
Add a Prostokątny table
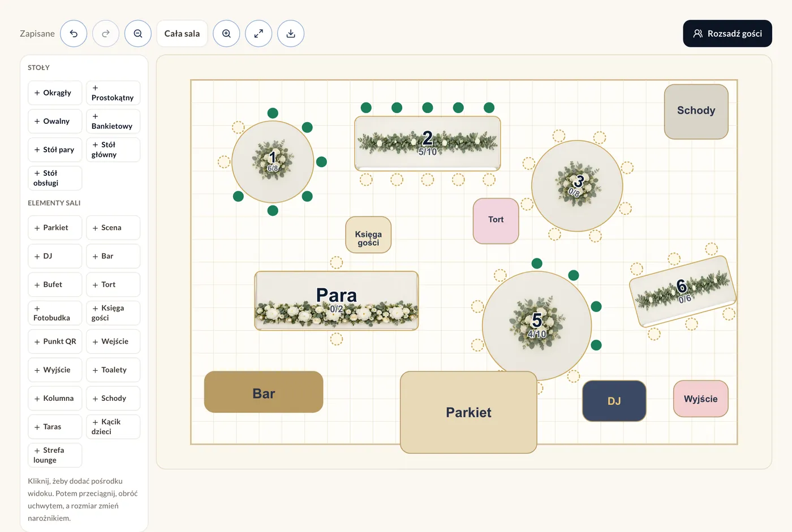click(x=113, y=93)
